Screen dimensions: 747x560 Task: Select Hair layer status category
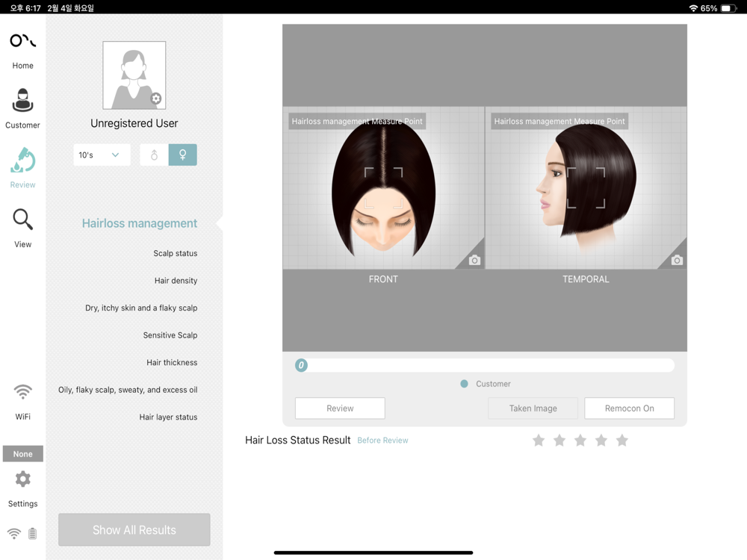168,417
